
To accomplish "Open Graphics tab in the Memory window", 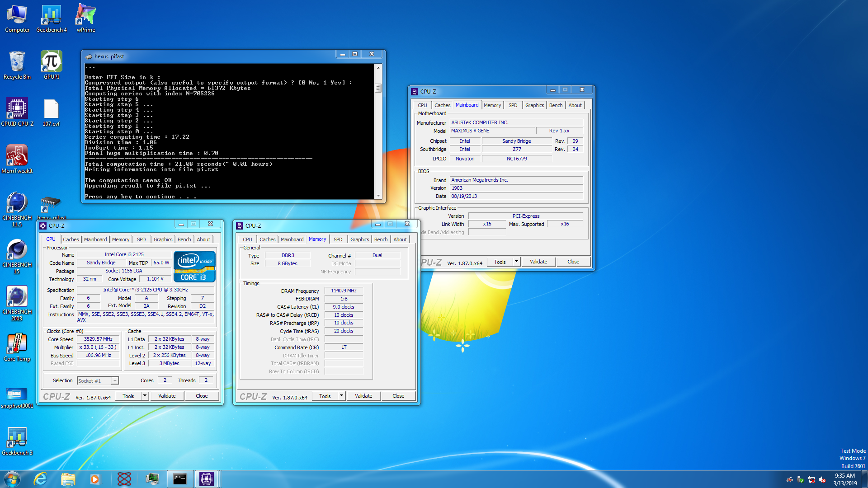I will pyautogui.click(x=359, y=239).
